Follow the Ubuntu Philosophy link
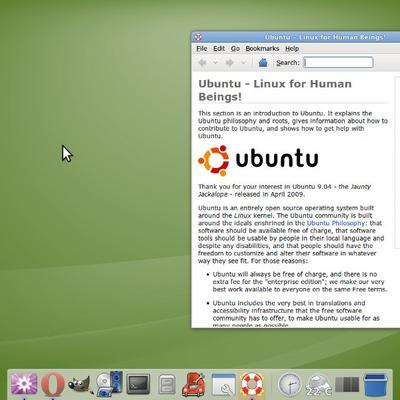The height and width of the screenshot is (400, 400). click(336, 223)
